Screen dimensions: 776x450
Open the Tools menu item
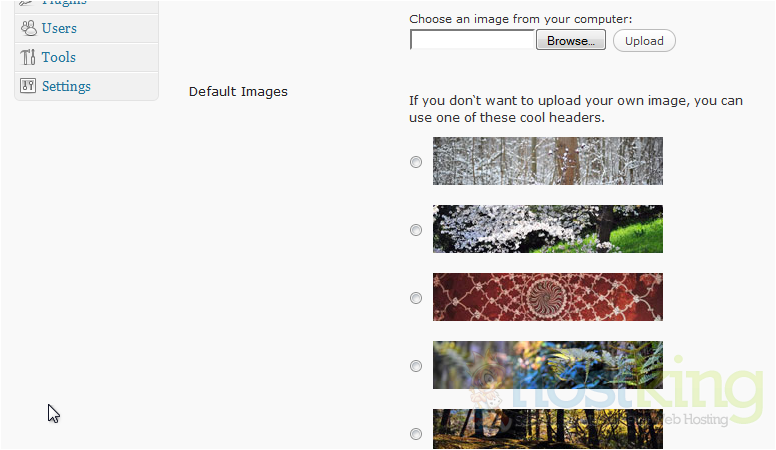[59, 57]
